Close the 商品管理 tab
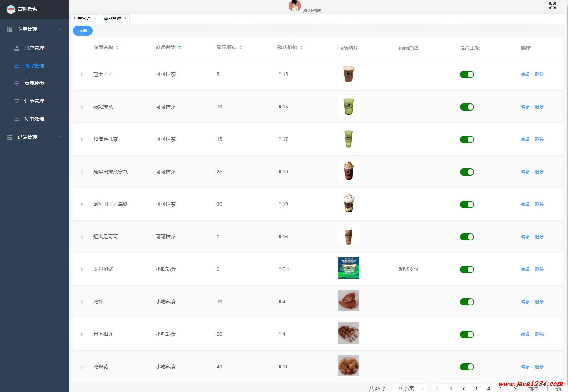 (125, 18)
